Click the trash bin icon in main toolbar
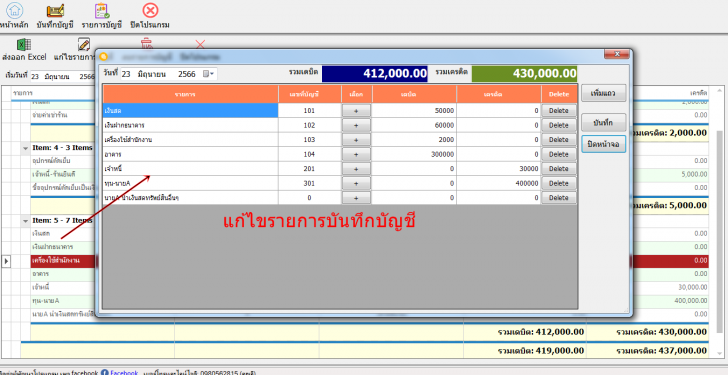Screen dimensions: 728x375 coord(147,44)
